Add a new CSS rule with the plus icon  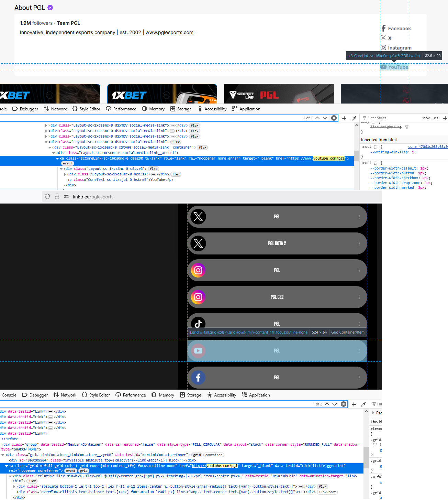pyautogui.click(x=445, y=118)
